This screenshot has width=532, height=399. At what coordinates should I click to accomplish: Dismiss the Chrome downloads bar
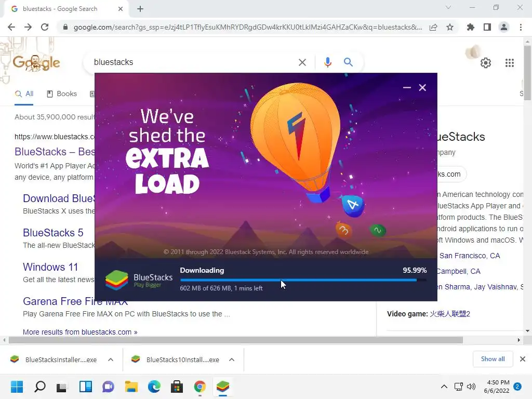click(x=523, y=359)
